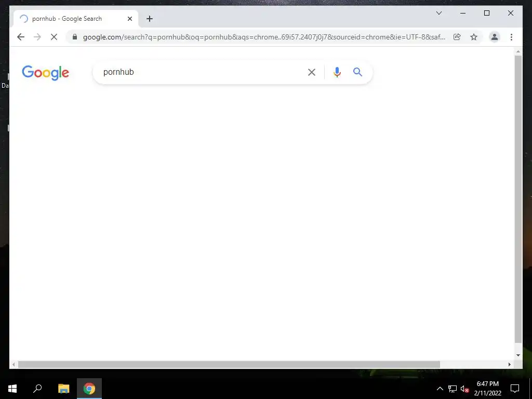Bookmark this tab with star icon
This screenshot has height=399, width=532.
pos(474,37)
